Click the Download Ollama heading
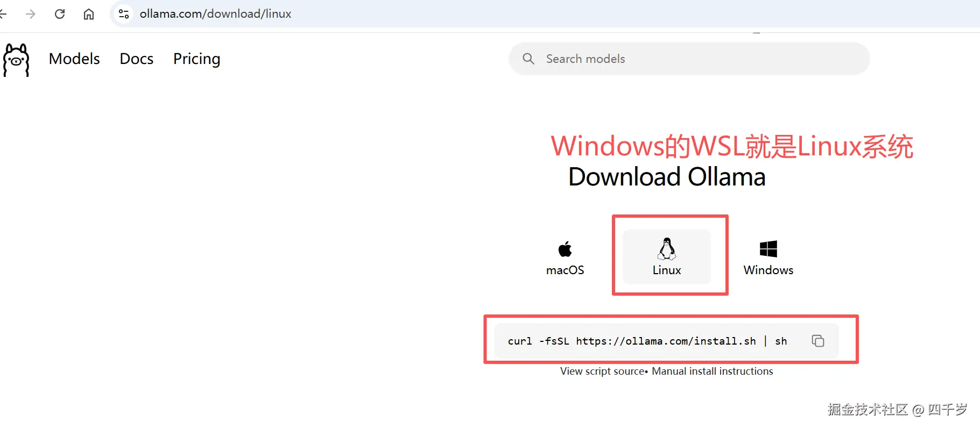Image resolution: width=980 pixels, height=429 pixels. 667,177
